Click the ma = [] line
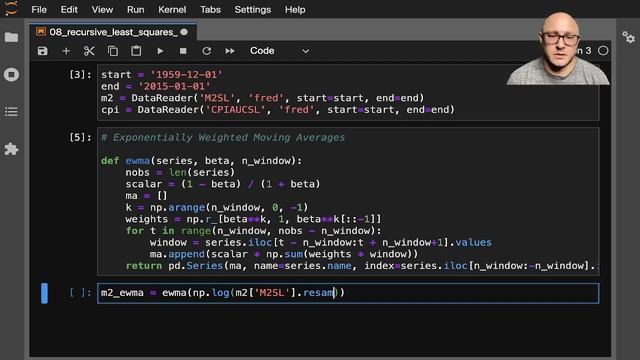 coord(147,196)
